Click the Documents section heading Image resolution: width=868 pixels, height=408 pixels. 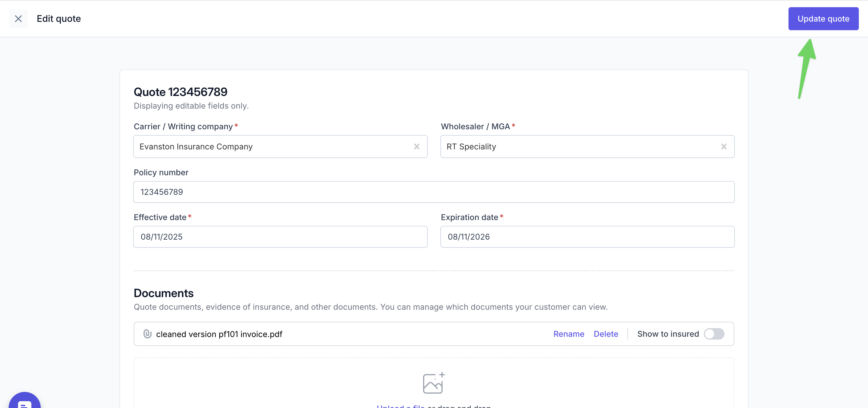tap(163, 293)
